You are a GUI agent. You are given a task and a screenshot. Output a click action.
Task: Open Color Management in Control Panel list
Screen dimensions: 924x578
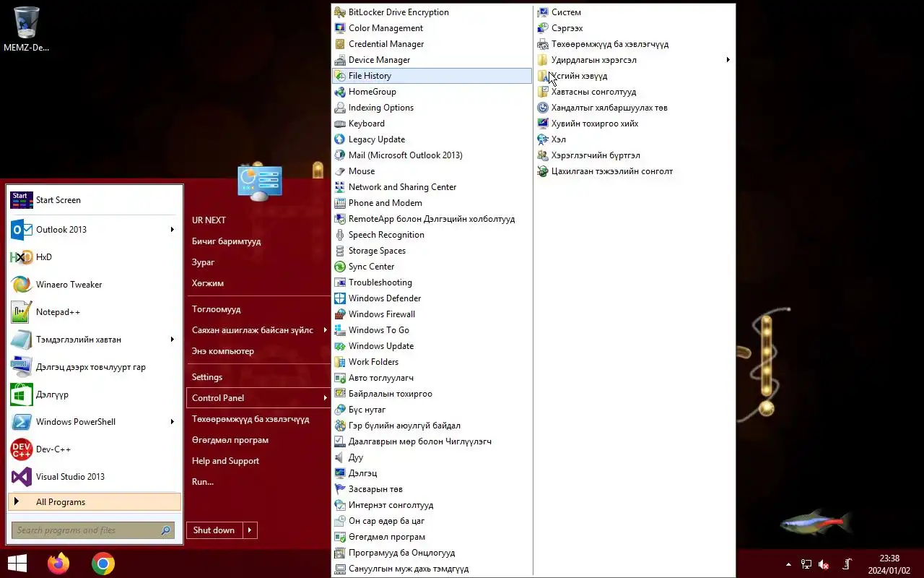point(432,28)
